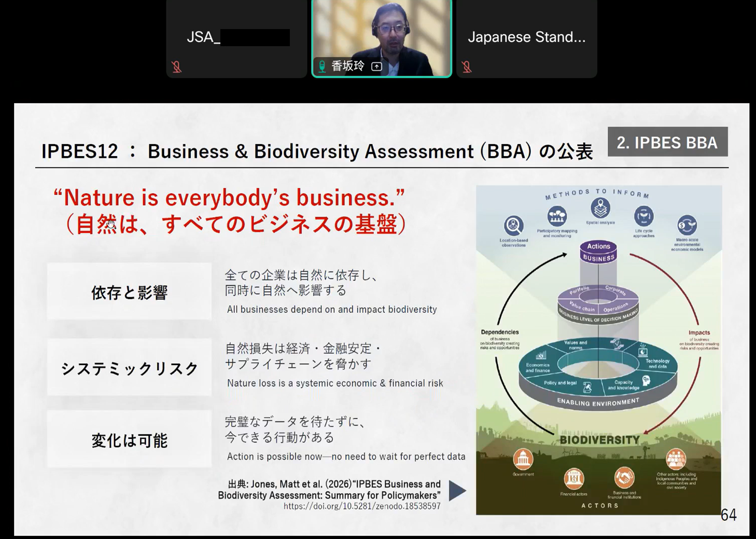Click the "Impacts" label in the diagram

699,333
